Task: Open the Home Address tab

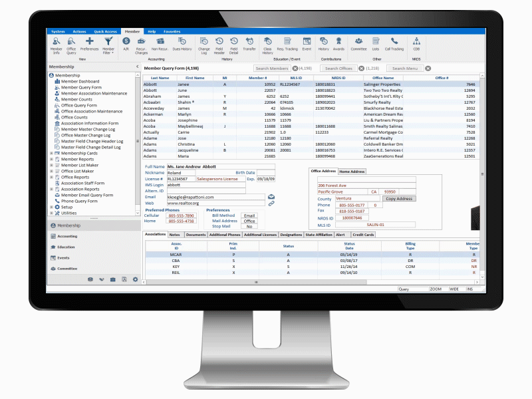Action: pos(352,172)
